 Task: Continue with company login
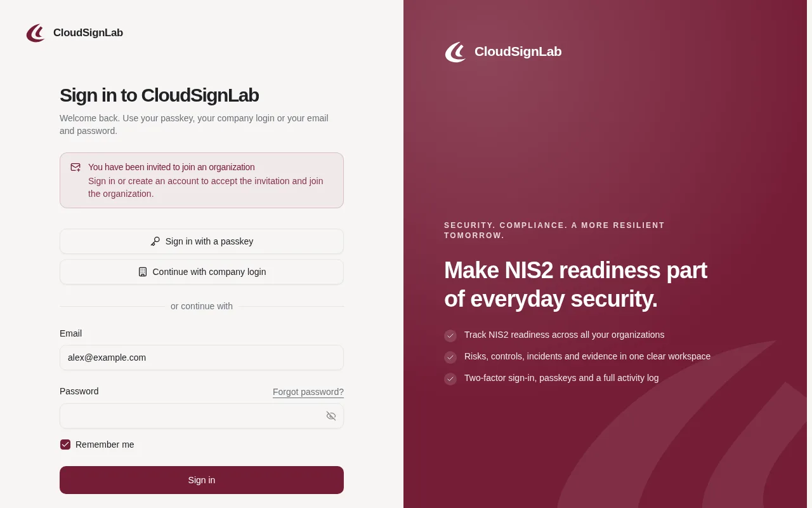coord(202,272)
